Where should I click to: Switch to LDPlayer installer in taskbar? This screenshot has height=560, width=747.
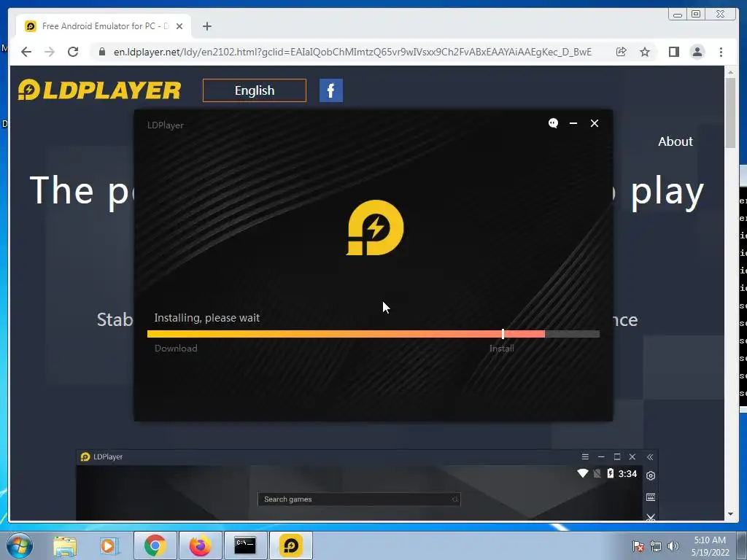(290, 545)
